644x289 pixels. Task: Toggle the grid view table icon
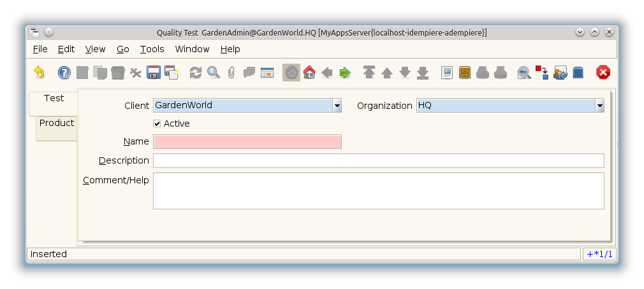pos(267,73)
